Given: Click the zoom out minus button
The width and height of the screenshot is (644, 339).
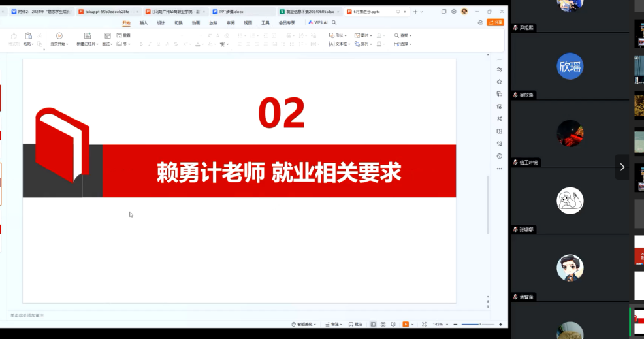Looking at the screenshot, I should (457, 325).
